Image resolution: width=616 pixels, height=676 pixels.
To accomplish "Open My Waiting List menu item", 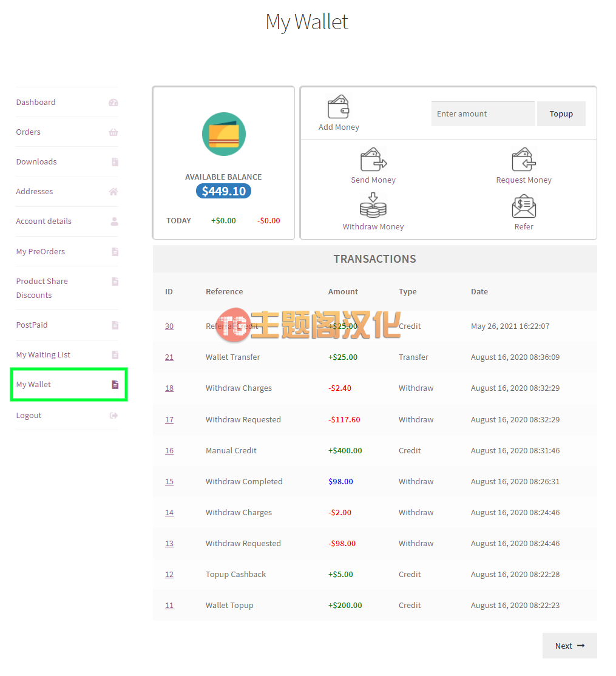I will pyautogui.click(x=43, y=355).
